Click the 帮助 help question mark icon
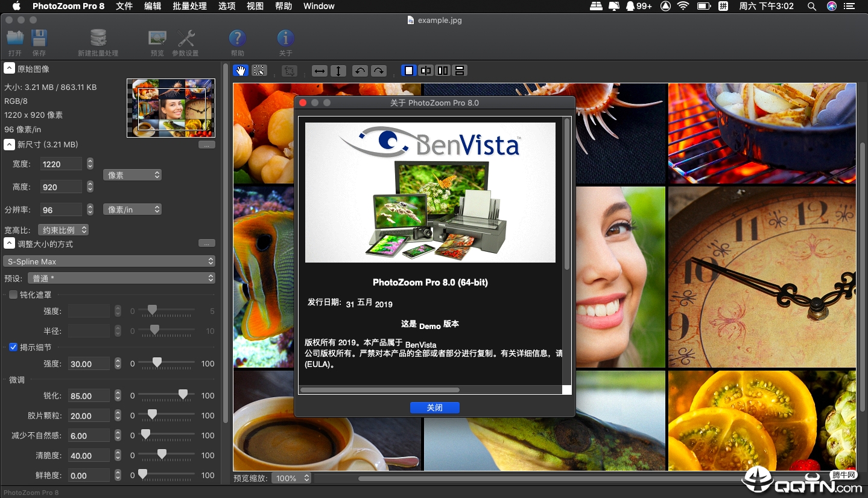This screenshot has height=498, width=868. [238, 39]
